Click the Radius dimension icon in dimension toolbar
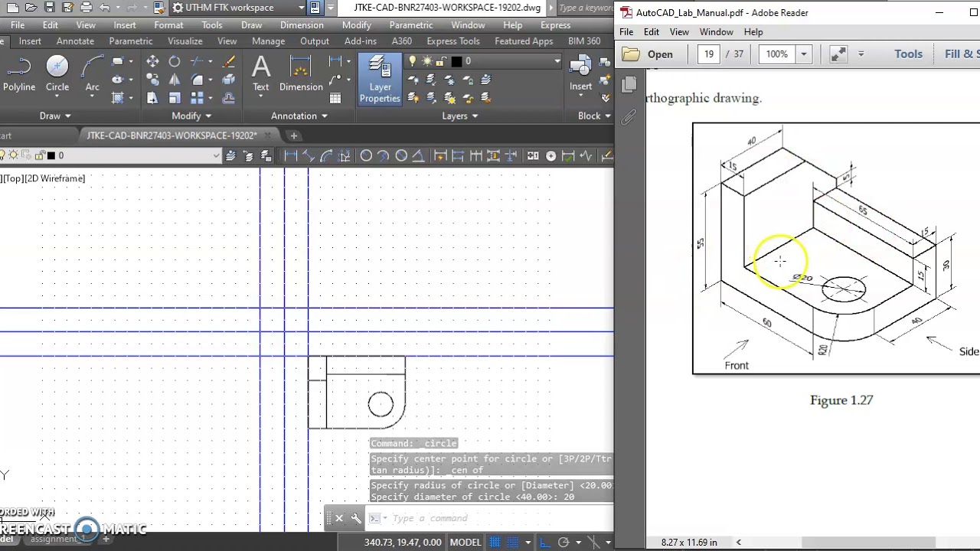980x551 pixels. coord(366,156)
